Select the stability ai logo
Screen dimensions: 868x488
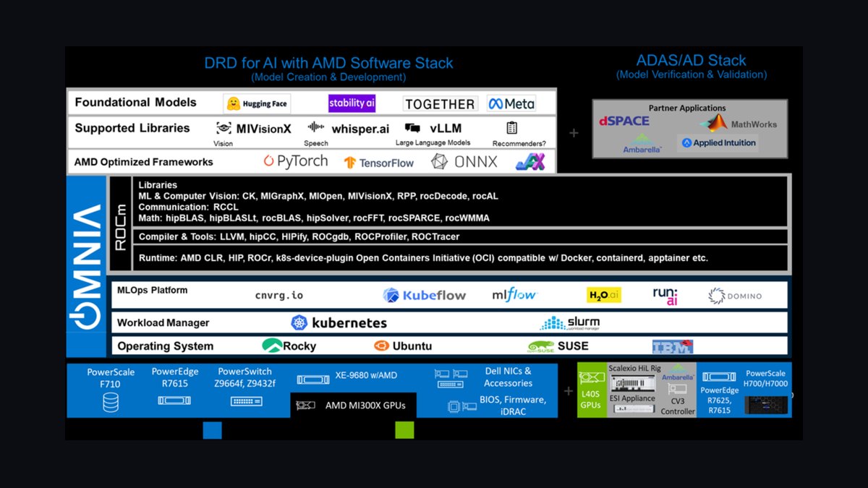coord(352,103)
